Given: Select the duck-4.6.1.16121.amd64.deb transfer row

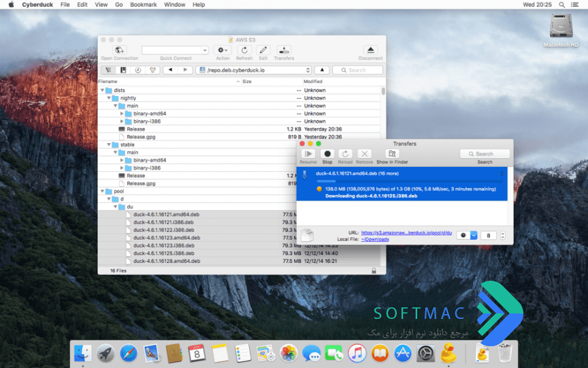Looking at the screenshot, I should coord(402,184).
